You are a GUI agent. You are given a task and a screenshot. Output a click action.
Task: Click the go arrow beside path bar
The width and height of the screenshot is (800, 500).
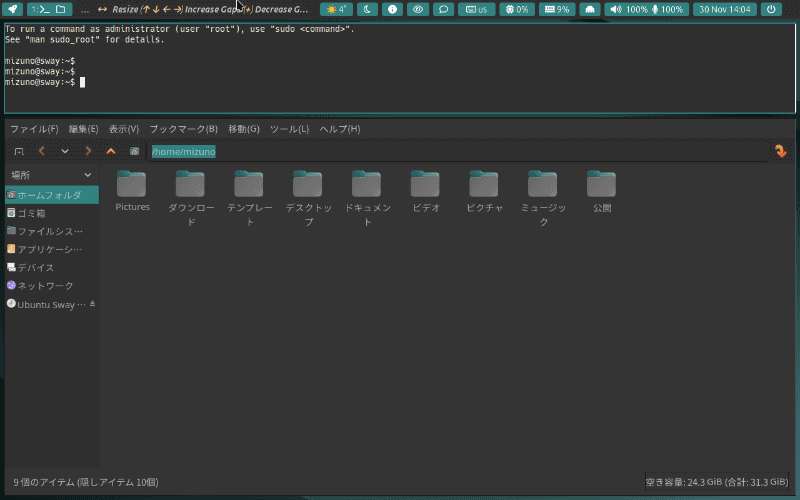tap(781, 151)
